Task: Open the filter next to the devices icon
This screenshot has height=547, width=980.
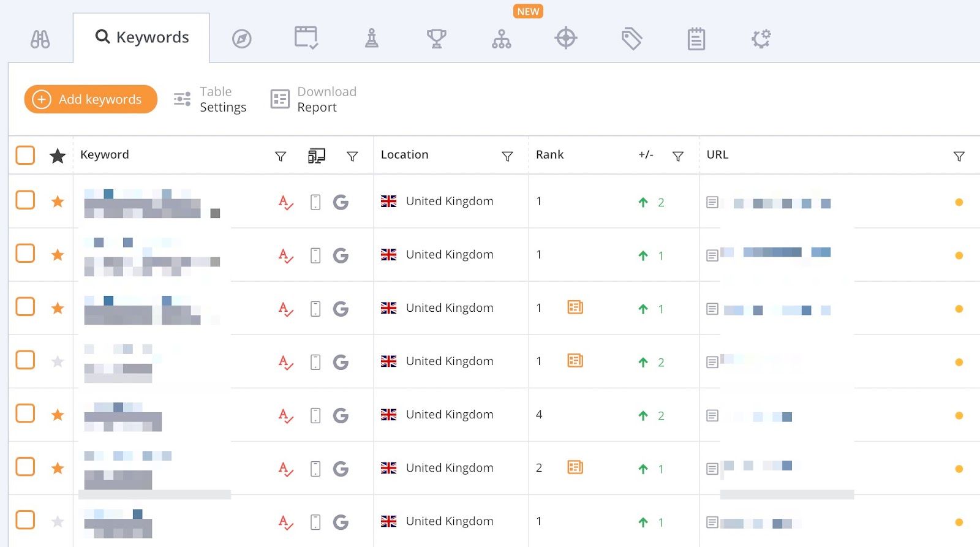Action: [x=352, y=156]
